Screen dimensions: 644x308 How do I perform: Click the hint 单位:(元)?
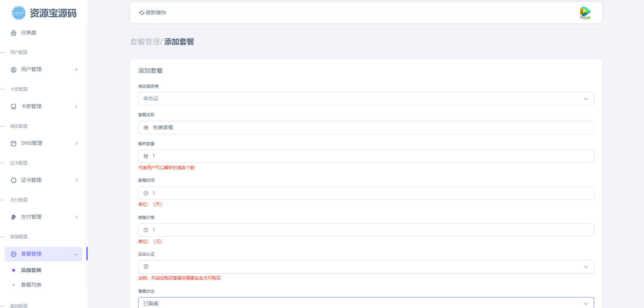[x=150, y=241]
